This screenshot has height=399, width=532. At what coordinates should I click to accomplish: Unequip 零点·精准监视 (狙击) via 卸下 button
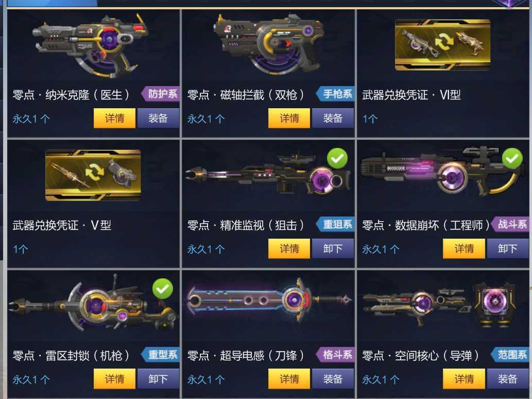(333, 248)
